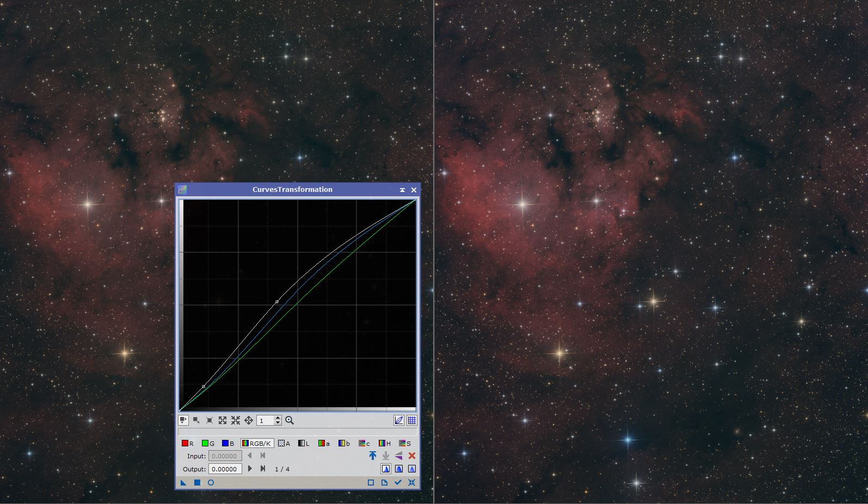
Task: Click the Store Curve blue up-arrow icon
Action: point(373,456)
